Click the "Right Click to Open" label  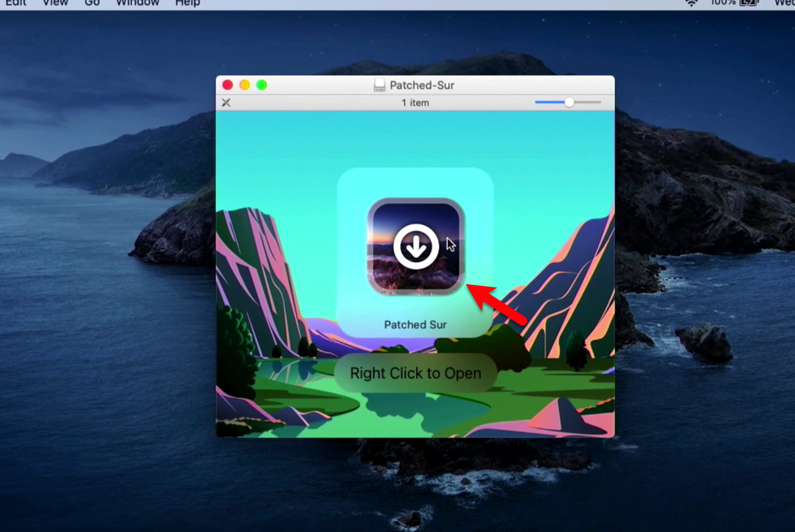tap(415, 373)
